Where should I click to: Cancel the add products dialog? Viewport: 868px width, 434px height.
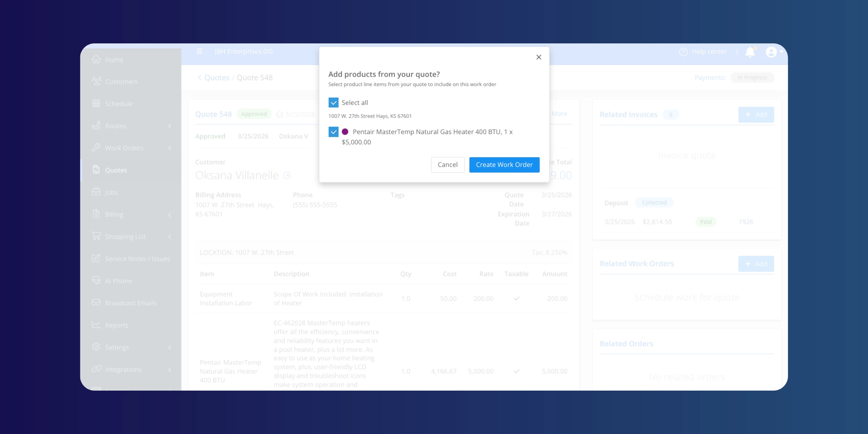pos(448,165)
